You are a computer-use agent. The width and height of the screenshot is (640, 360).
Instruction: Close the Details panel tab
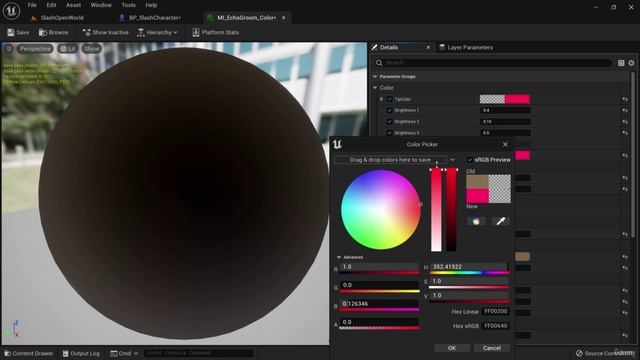click(428, 47)
